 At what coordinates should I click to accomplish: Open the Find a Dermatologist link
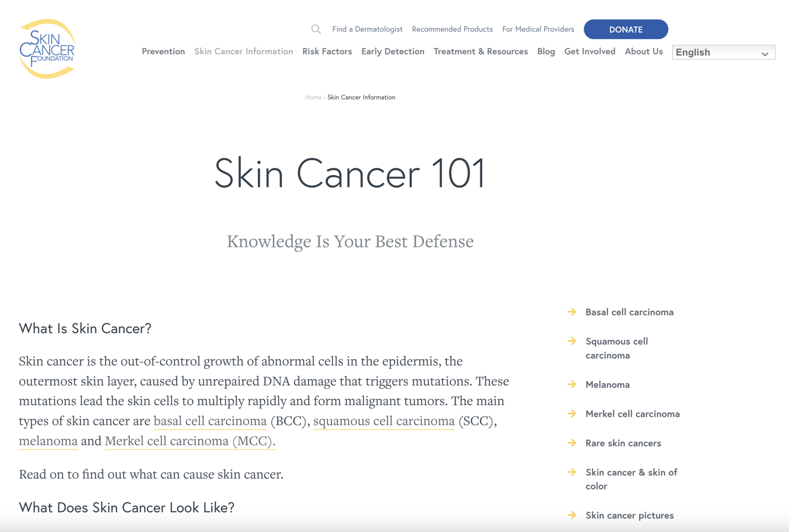click(x=367, y=29)
